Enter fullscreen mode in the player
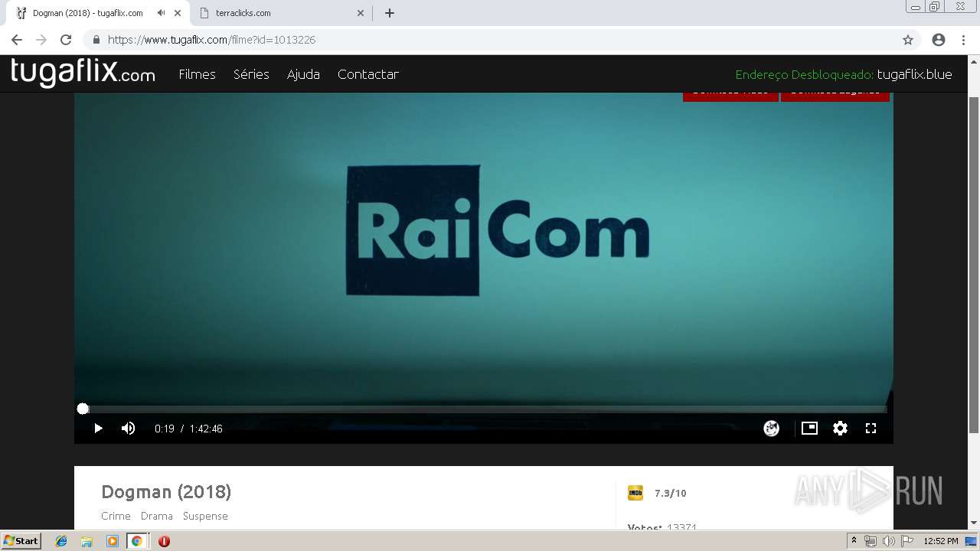The image size is (980, 551). coord(871,429)
